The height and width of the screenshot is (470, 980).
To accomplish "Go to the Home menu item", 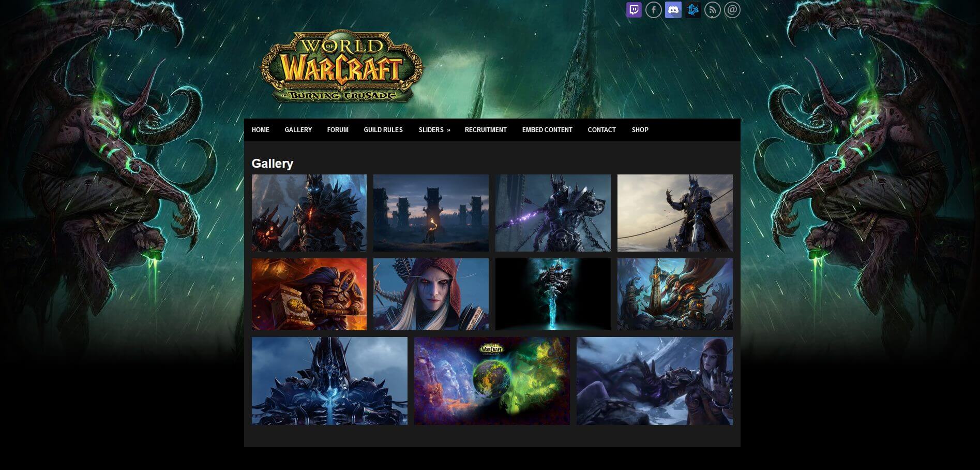I will click(260, 130).
